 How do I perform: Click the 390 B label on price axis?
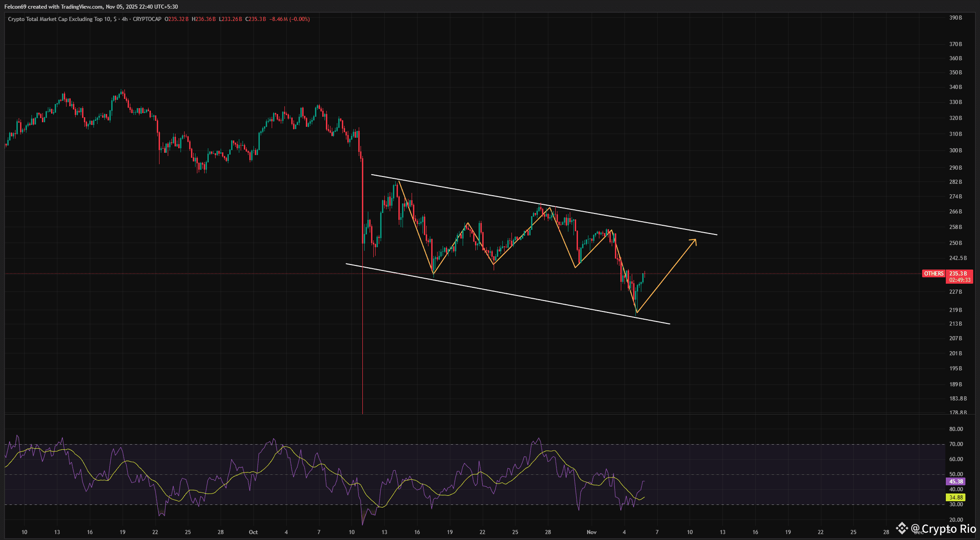pos(955,18)
